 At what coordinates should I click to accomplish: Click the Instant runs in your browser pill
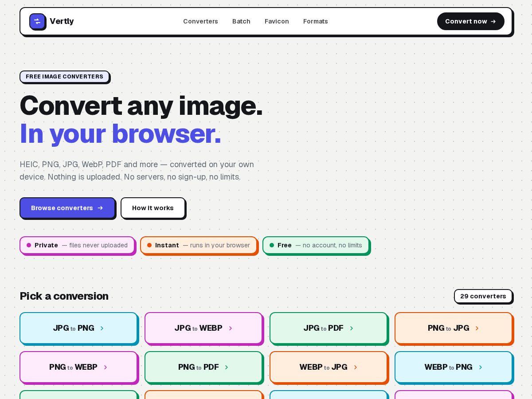199,245
